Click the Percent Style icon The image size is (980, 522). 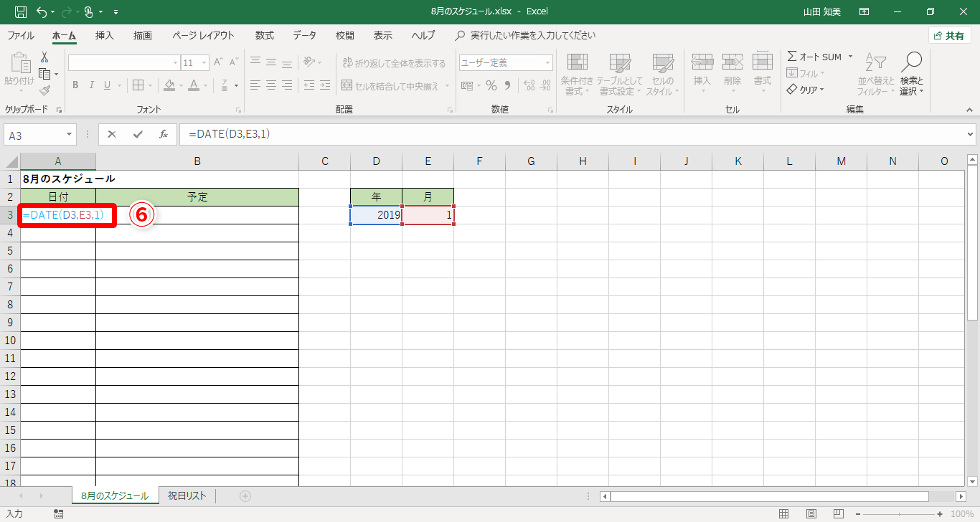[x=491, y=85]
